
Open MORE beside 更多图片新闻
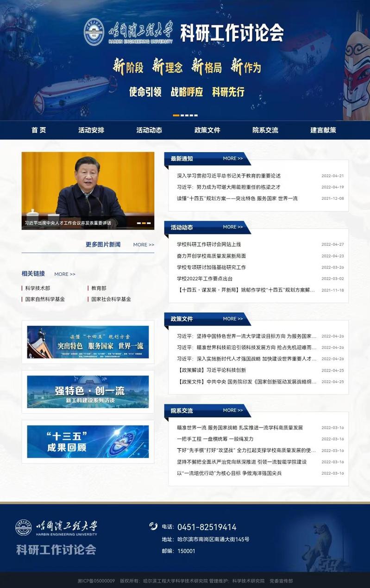144,245
